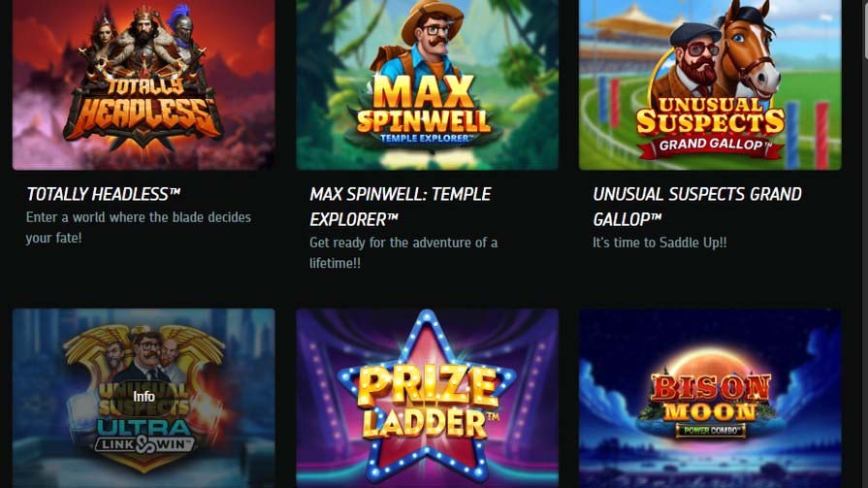Click the horse in Grand Gallop artwork
Screen dimensions: 868x488
pyautogui.click(x=750, y=52)
